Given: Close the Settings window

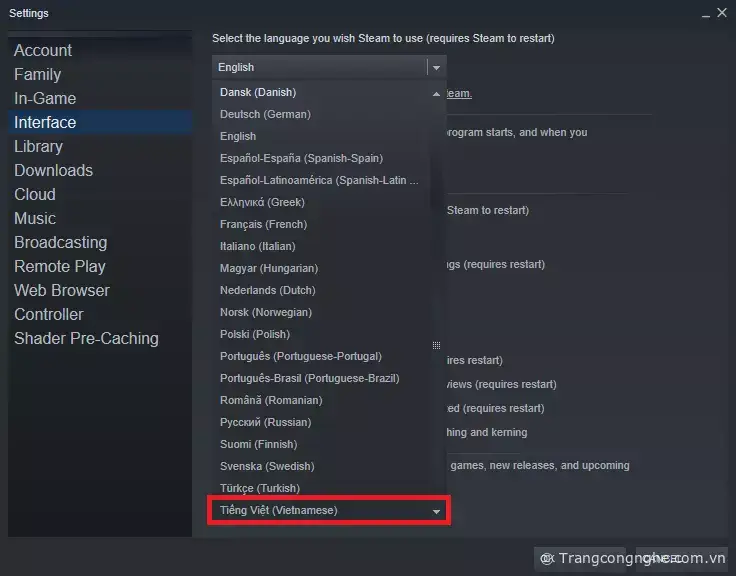Looking at the screenshot, I should tap(722, 13).
